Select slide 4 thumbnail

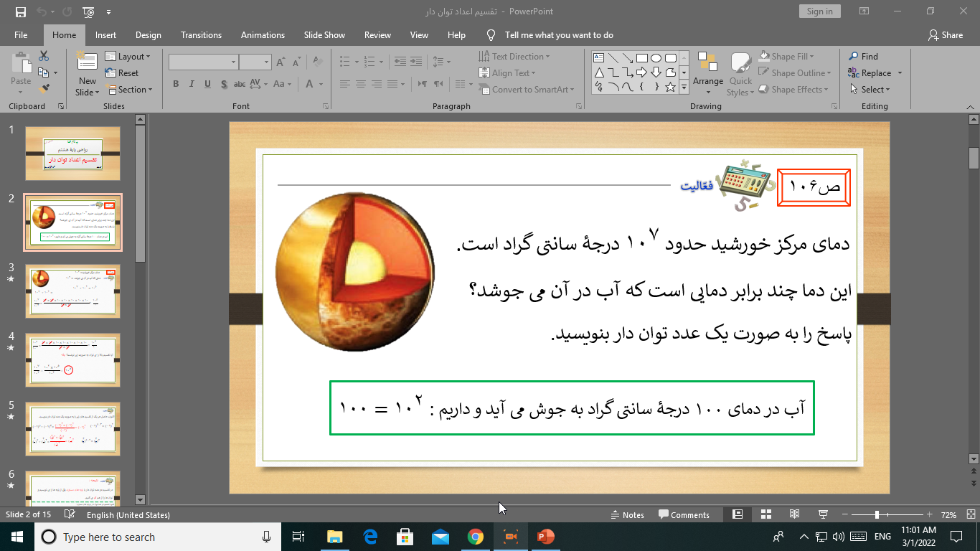[x=72, y=360]
